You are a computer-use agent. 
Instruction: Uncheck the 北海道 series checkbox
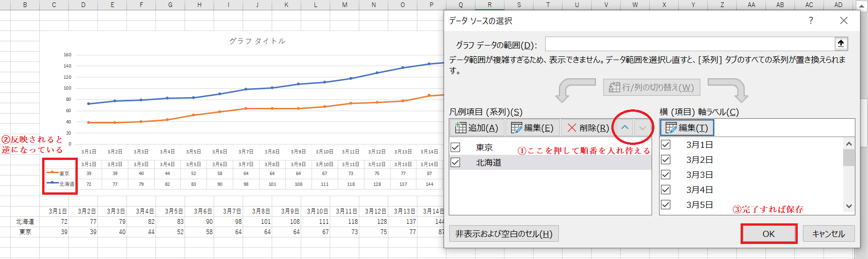pos(455,162)
